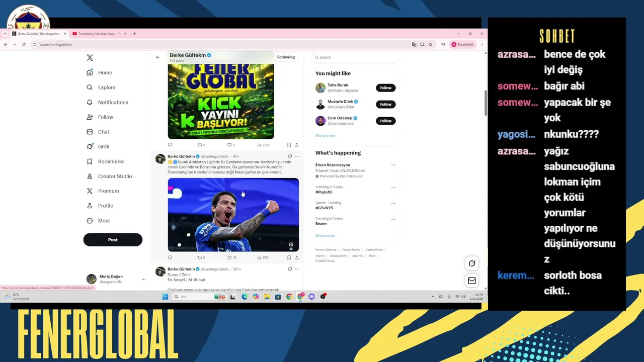Click the sidebar Follow people icon
The height and width of the screenshot is (362, 644).
(x=90, y=117)
